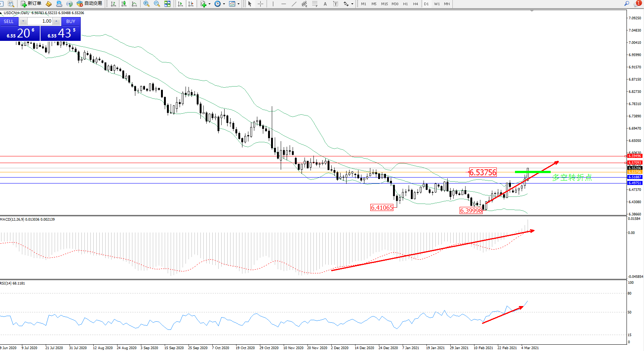
Task: Expand the indicators list dropdown arrow
Action: pos(209,4)
